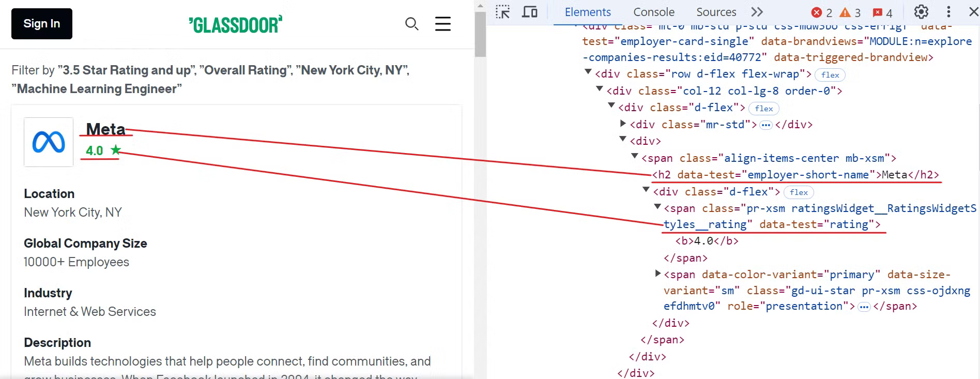Screen dimensions: 980x379
Task: Click the green rating star icon
Action: (x=116, y=150)
